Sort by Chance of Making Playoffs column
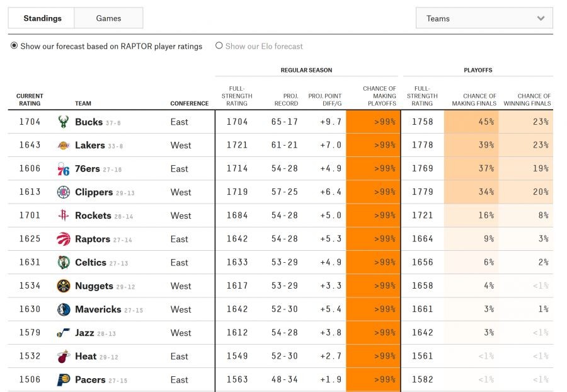 coord(379,96)
